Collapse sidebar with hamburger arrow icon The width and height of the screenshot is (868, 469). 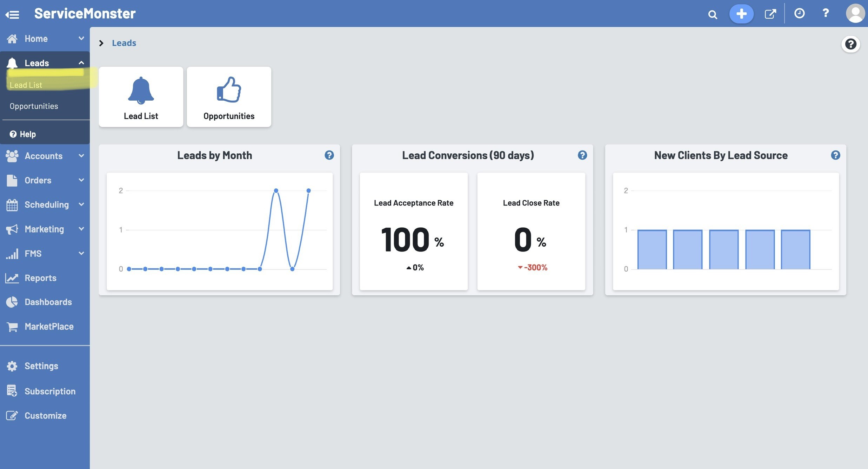click(12, 14)
